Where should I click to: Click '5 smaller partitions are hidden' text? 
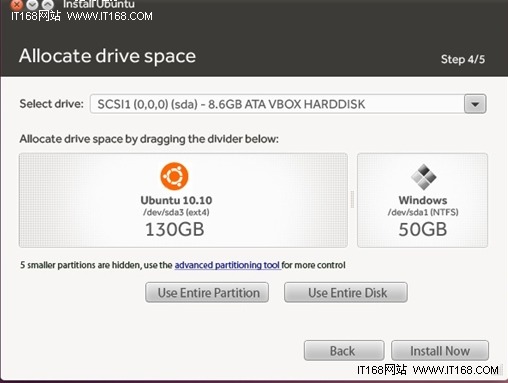pyautogui.click(x=80, y=265)
